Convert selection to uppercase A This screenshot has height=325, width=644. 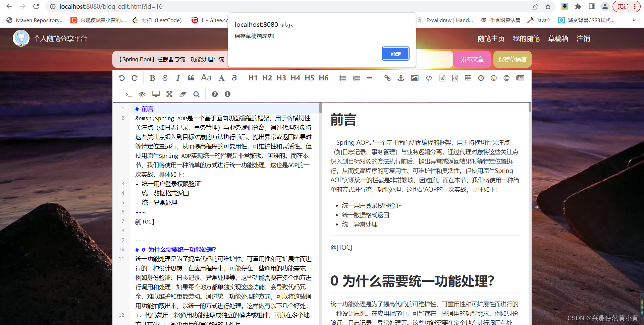click(x=221, y=78)
